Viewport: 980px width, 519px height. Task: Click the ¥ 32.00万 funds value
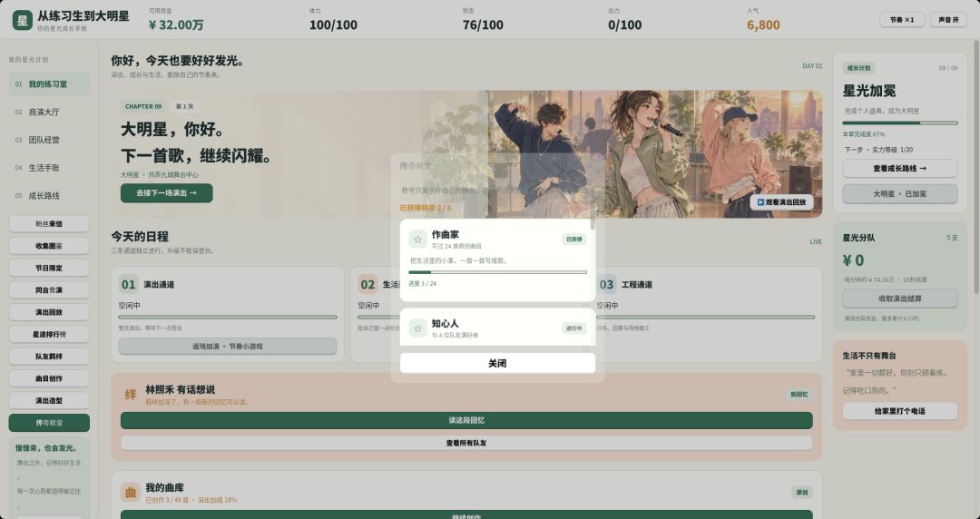(x=176, y=25)
